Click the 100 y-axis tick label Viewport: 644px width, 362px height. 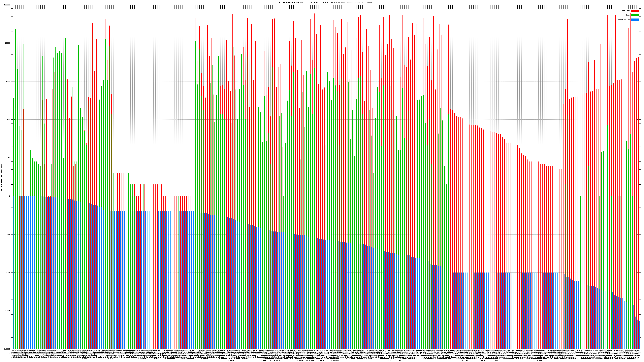point(9,120)
